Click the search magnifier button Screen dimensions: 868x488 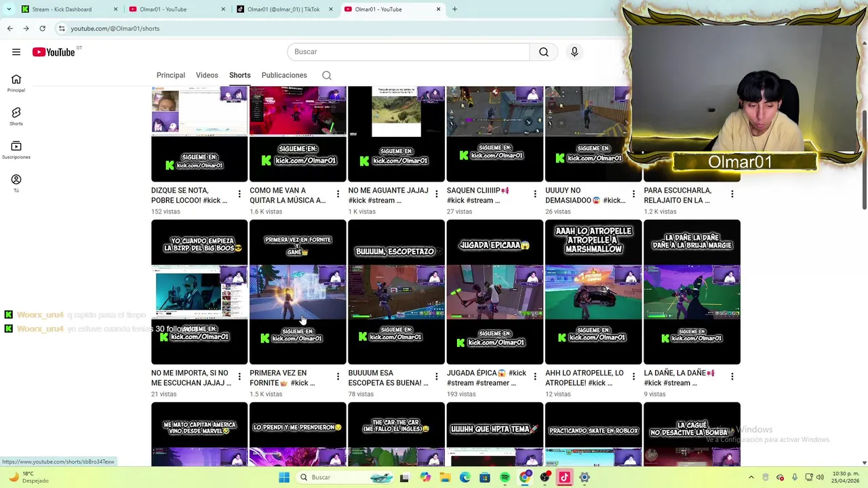544,52
